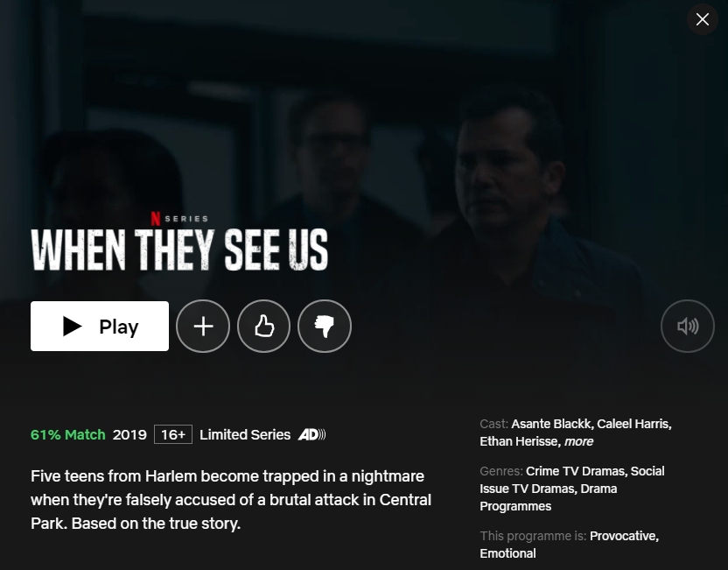This screenshot has width=728, height=570.
Task: Browse Drama Programmes genre
Action: click(549, 497)
